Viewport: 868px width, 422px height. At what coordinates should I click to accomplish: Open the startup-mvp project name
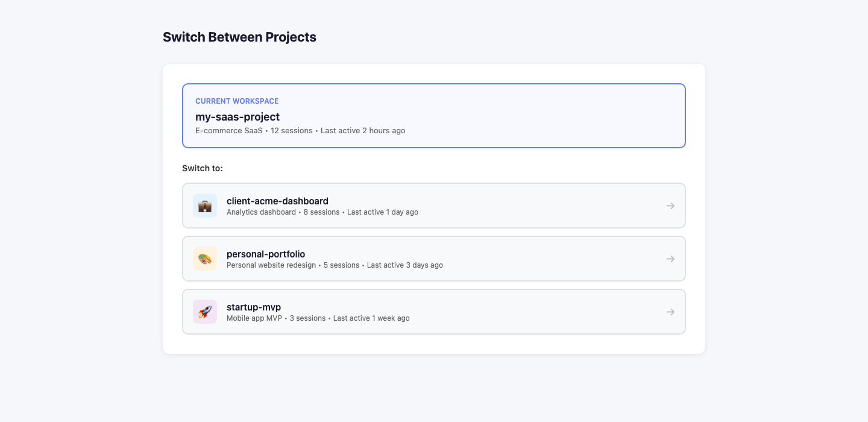point(254,307)
